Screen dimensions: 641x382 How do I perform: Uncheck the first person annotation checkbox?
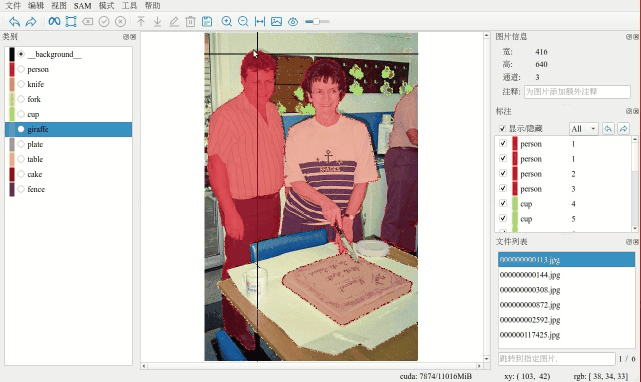pos(503,143)
